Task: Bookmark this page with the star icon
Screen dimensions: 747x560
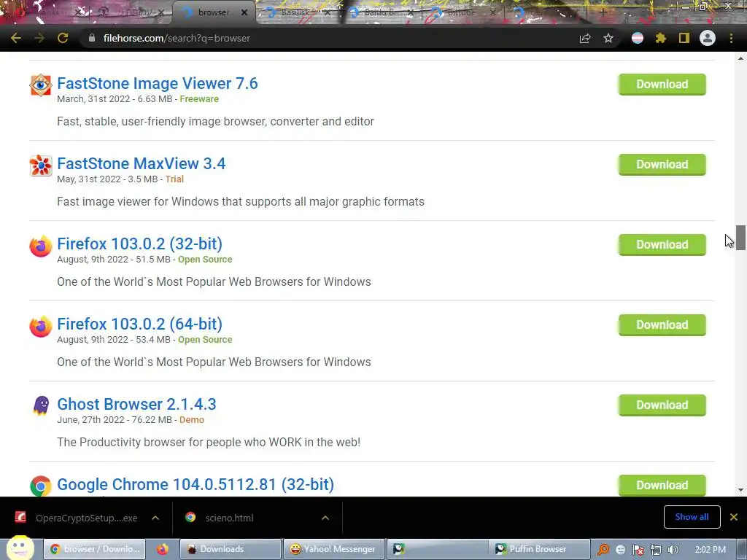Action: tap(608, 38)
